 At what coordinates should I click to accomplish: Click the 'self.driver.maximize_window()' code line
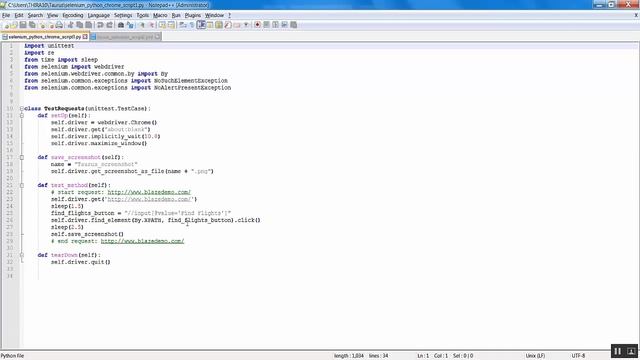[x=99, y=143]
